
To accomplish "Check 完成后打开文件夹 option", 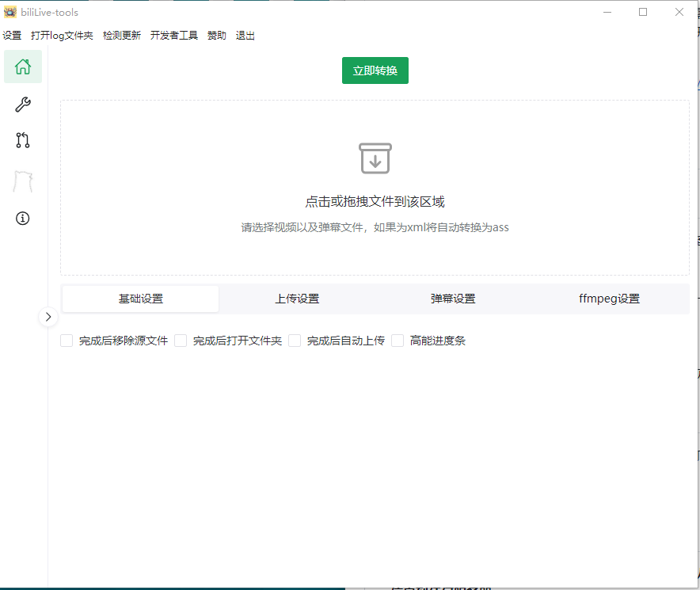I will 181,341.
